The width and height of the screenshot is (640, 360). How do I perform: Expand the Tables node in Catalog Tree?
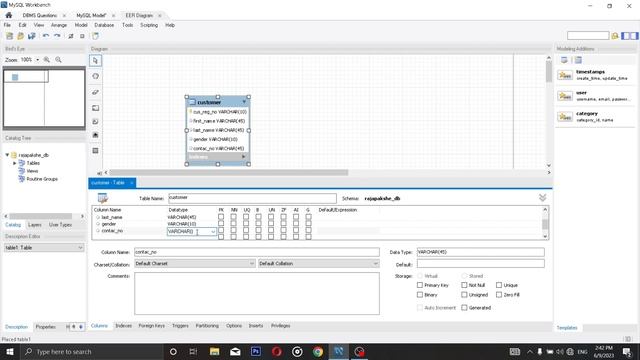[x=15, y=163]
